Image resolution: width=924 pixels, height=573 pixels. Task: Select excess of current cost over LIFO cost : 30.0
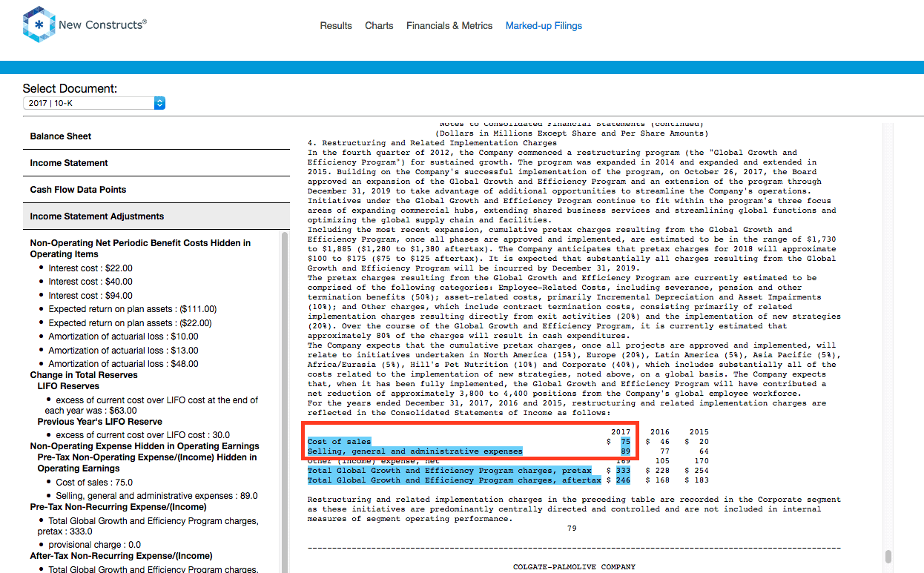(x=143, y=435)
